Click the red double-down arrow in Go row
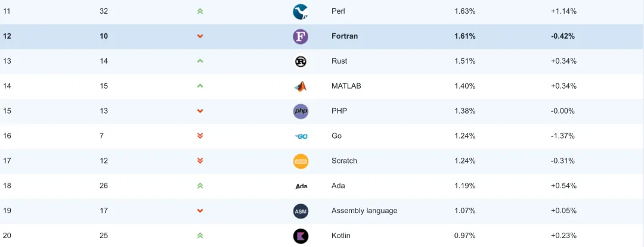644x247 pixels. pos(200,136)
